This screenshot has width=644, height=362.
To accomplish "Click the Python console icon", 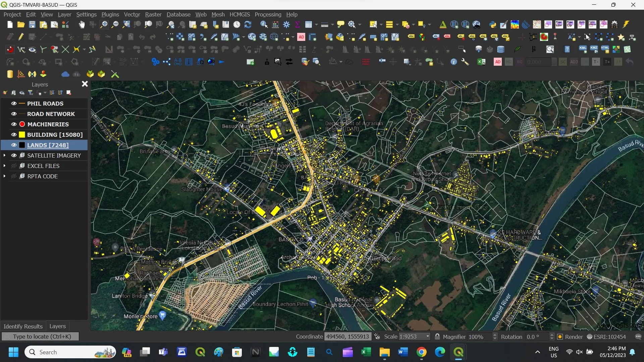I will click(x=492, y=24).
